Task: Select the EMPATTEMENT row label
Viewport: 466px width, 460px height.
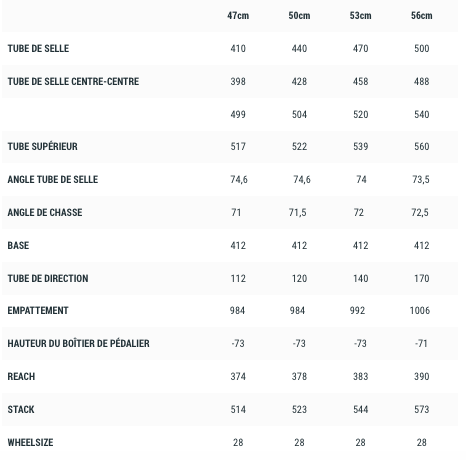Action: click(38, 311)
